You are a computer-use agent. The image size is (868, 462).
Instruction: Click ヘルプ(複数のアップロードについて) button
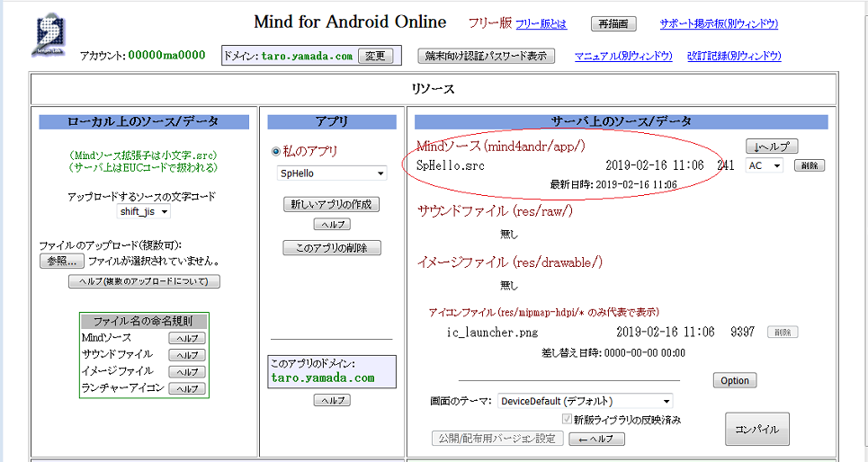[144, 281]
